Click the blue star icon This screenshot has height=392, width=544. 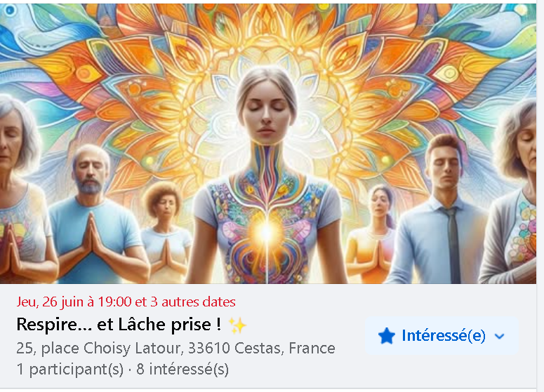pos(387,336)
